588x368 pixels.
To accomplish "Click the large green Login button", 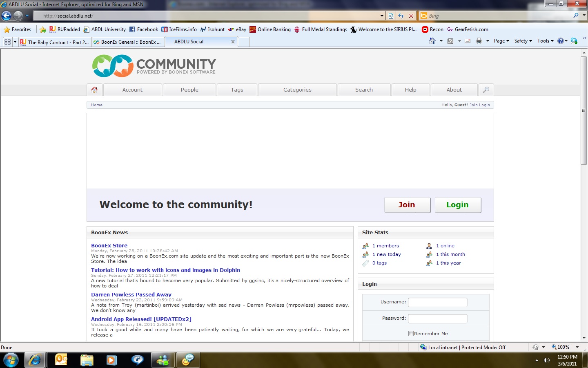I will pyautogui.click(x=458, y=205).
